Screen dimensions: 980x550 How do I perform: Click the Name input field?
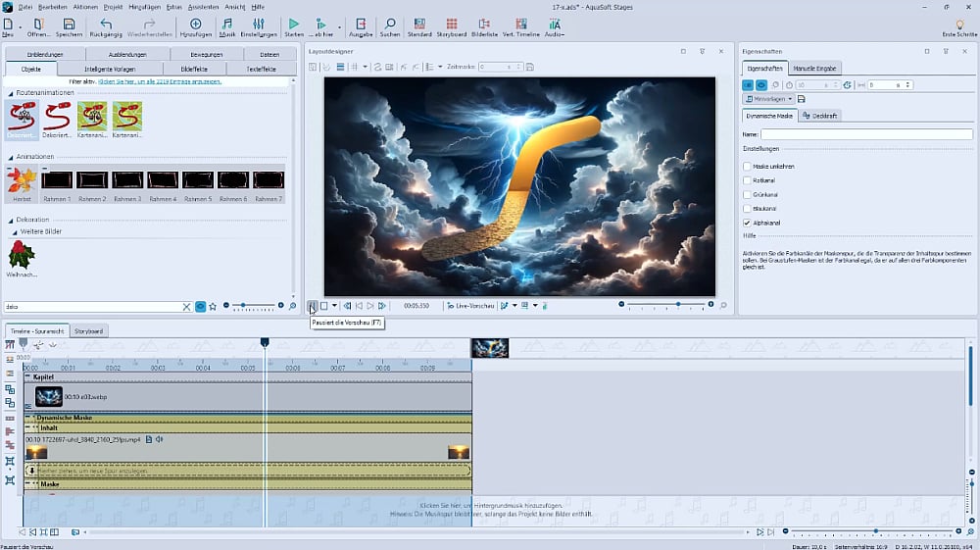click(x=866, y=134)
